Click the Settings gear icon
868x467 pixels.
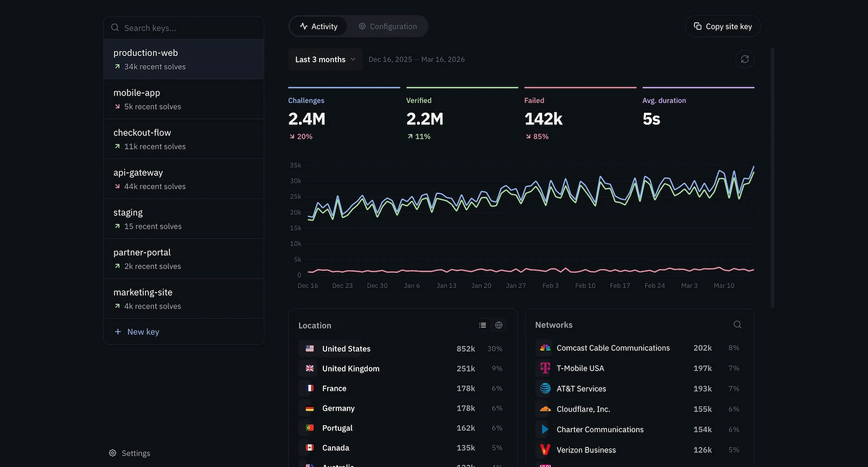tap(112, 453)
